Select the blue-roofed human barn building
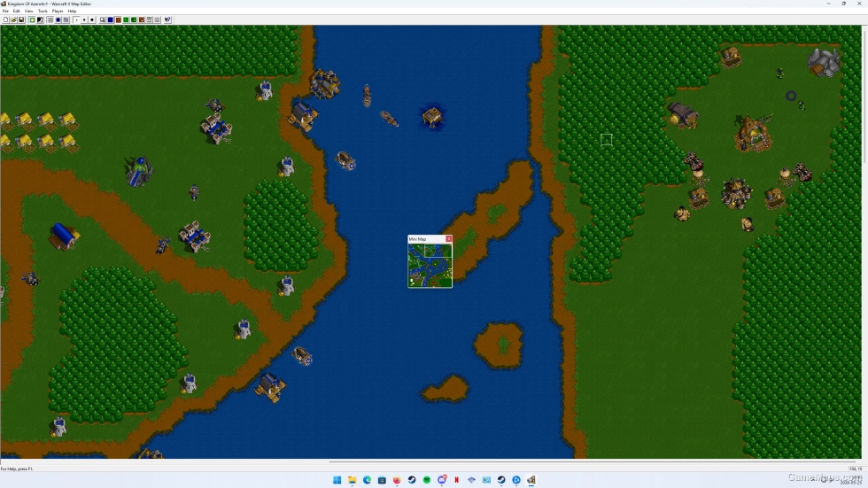 point(64,236)
